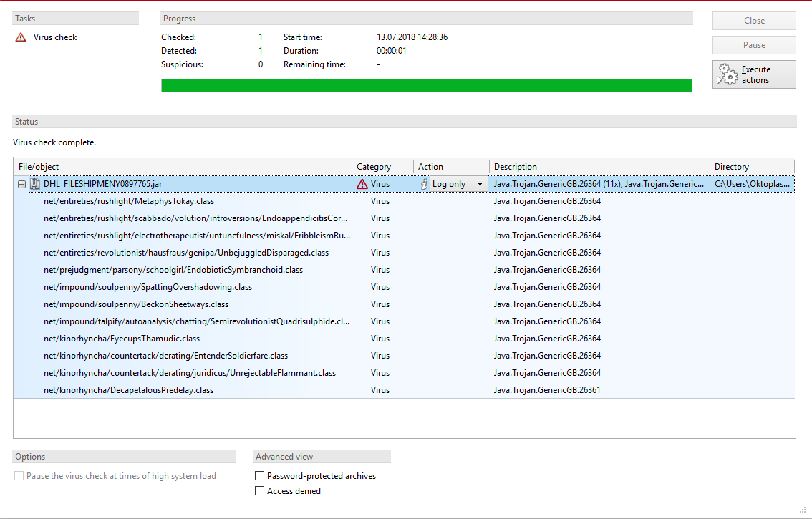The height and width of the screenshot is (519, 812).
Task: Sort by File/object column header
Action: (x=183, y=167)
